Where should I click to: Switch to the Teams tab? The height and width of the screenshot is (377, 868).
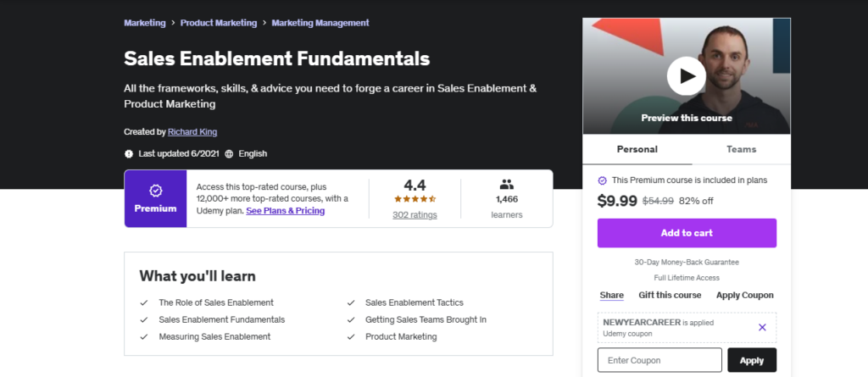(741, 149)
